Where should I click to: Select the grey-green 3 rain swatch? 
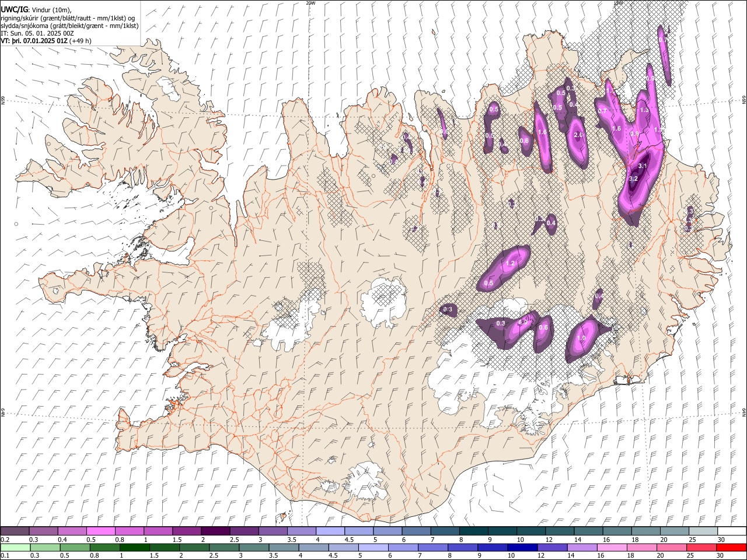click(x=253, y=547)
